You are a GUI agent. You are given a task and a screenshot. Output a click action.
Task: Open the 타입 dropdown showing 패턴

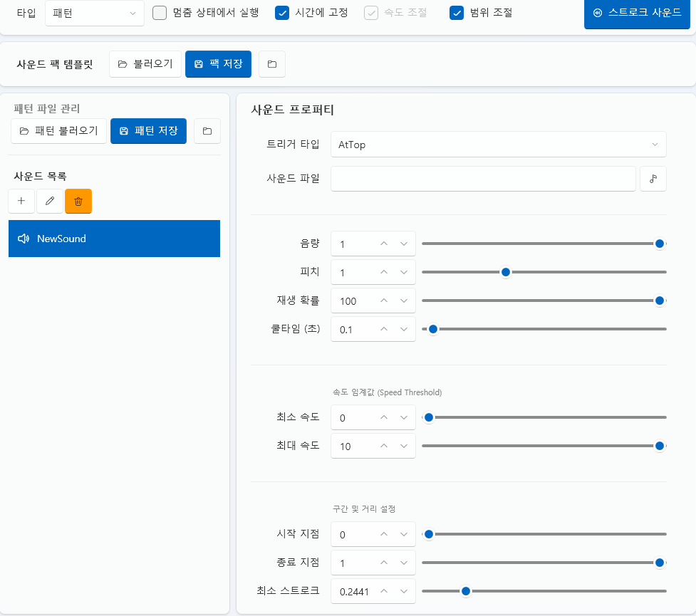[94, 14]
